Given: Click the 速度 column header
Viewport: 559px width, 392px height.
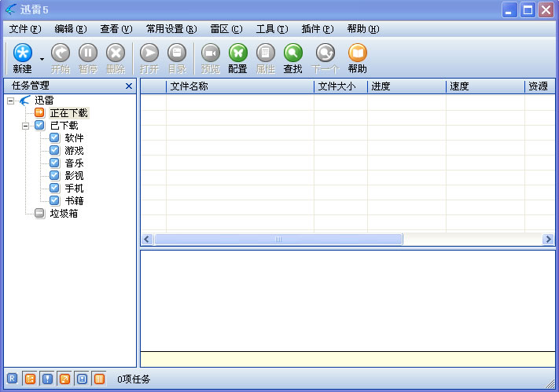Looking at the screenshot, I should pos(485,86).
